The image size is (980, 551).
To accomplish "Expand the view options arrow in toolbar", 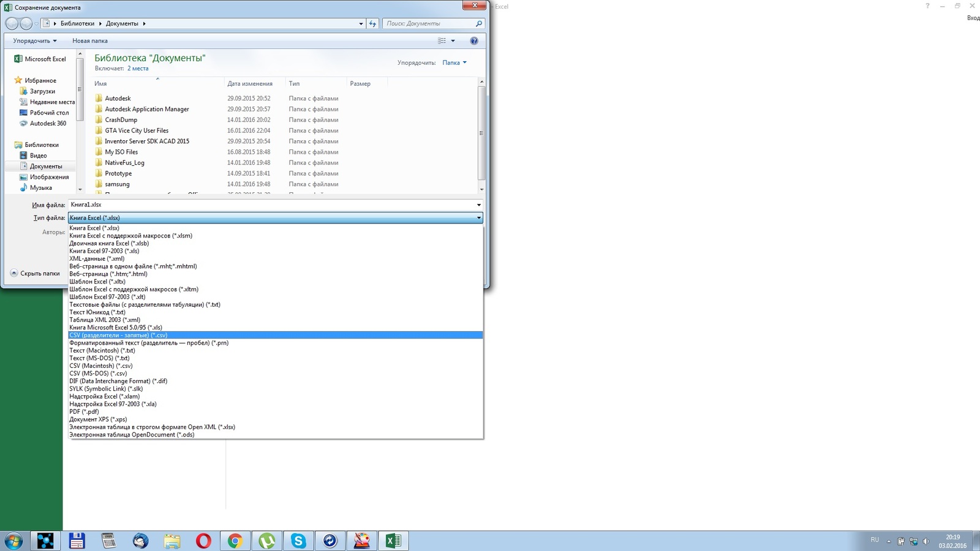I will [453, 41].
